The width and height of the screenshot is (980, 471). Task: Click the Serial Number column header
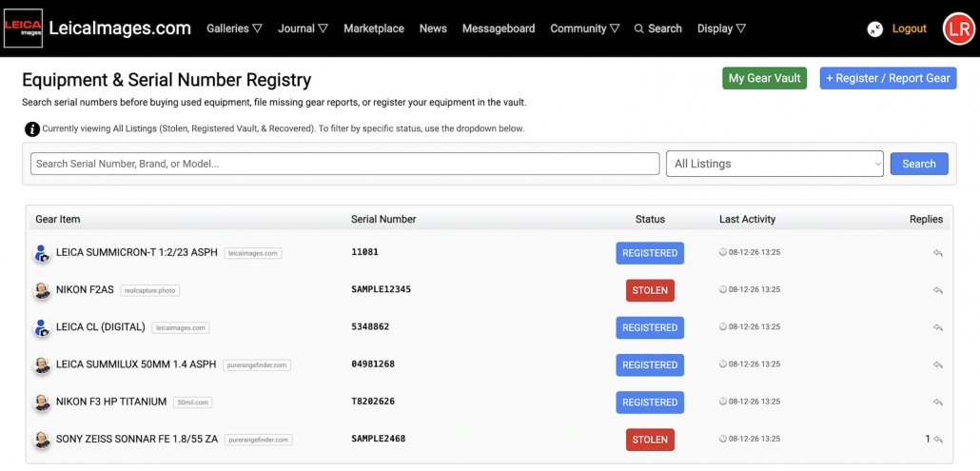[383, 219]
